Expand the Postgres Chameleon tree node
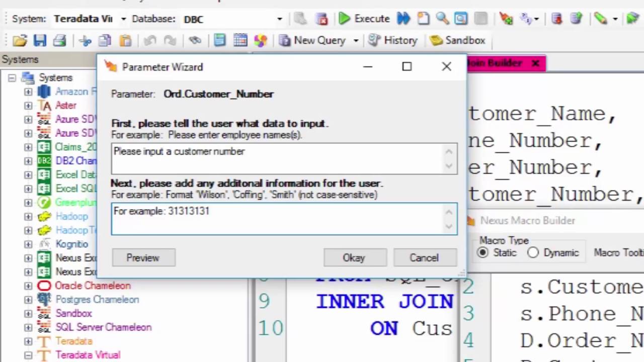The image size is (644, 362). click(28, 299)
